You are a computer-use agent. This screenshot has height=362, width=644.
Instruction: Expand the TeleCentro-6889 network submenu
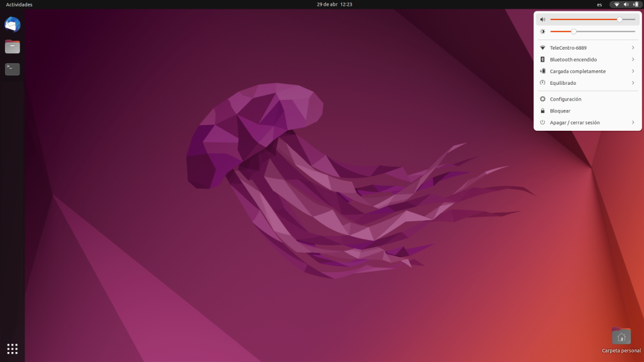click(x=633, y=47)
